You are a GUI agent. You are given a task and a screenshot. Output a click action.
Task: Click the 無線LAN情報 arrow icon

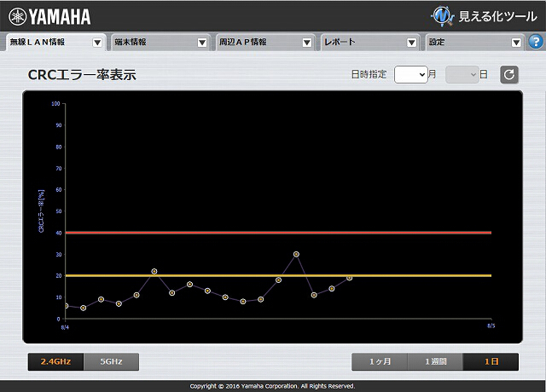(97, 43)
